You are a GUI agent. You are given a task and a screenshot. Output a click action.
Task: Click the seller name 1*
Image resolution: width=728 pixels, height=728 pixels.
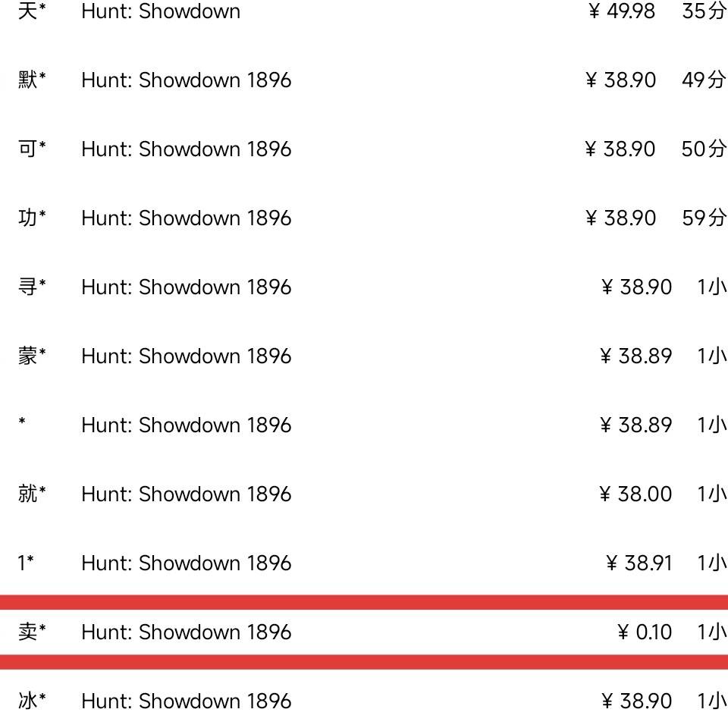[26, 563]
